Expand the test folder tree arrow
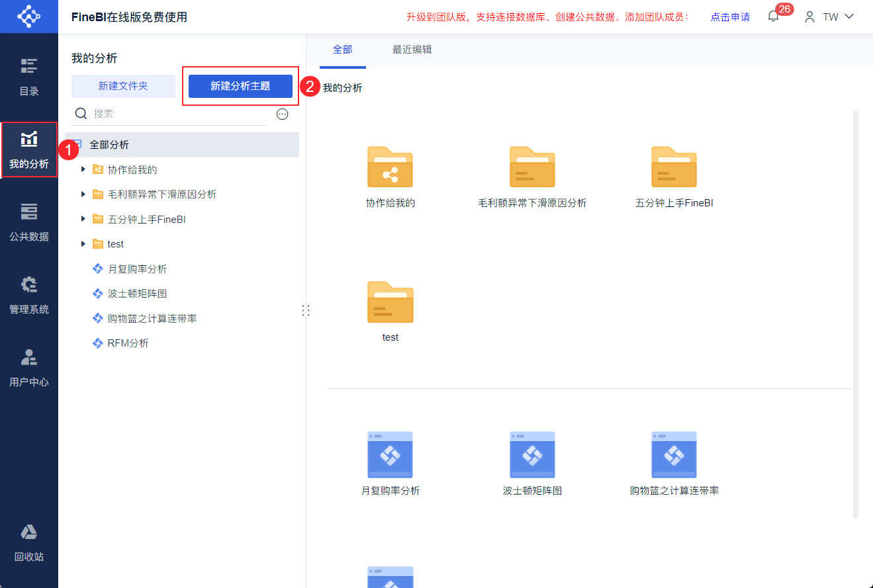This screenshot has height=588, width=873. pos(83,244)
